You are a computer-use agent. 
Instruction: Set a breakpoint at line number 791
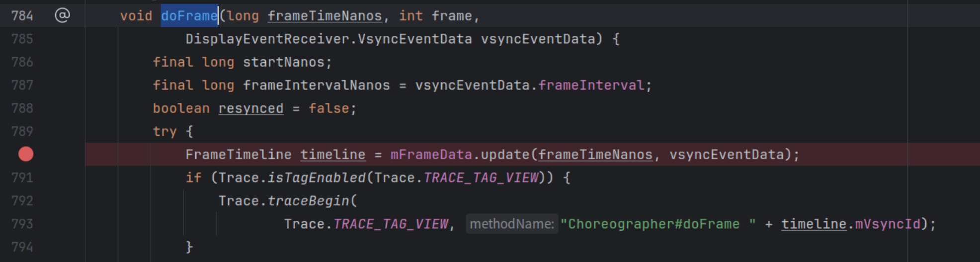click(22, 177)
